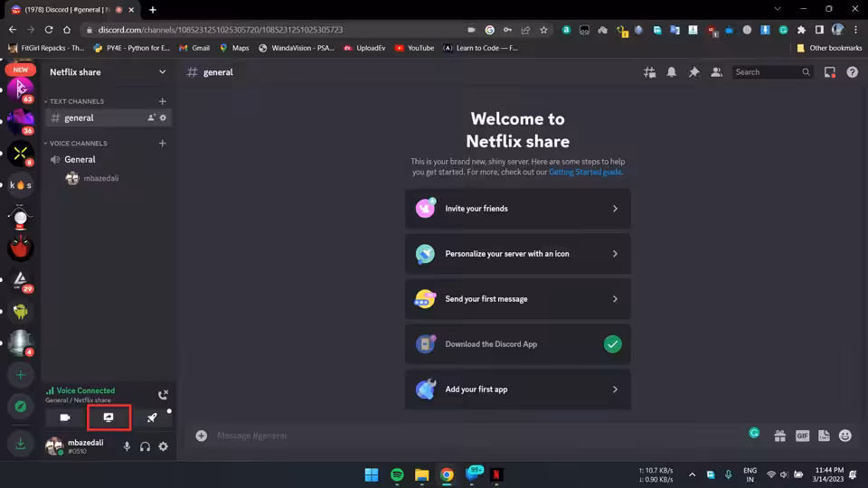Open Netflix from the taskbar
The width and height of the screenshot is (868, 488).
click(496, 474)
